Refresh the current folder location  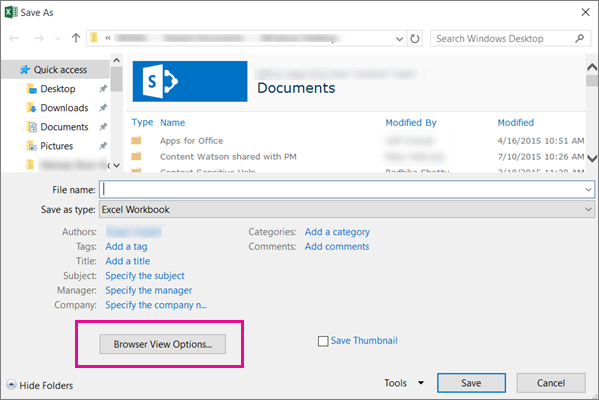(415, 39)
